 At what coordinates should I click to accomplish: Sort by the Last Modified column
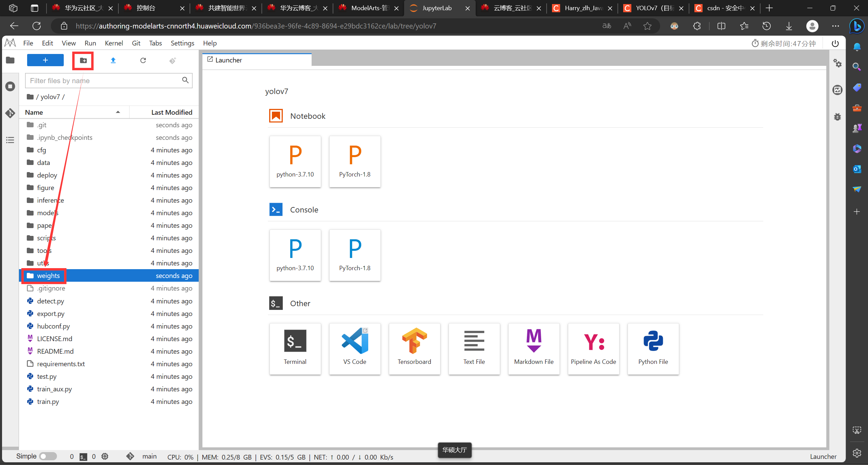pyautogui.click(x=171, y=112)
